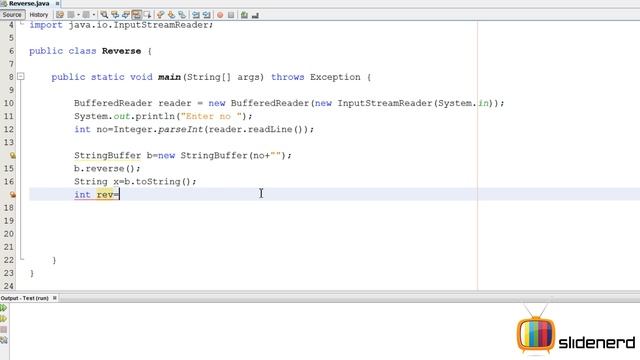Image resolution: width=640 pixels, height=360 pixels.
Task: Click "BufferedReader reader" declaration text
Action: 133,103
